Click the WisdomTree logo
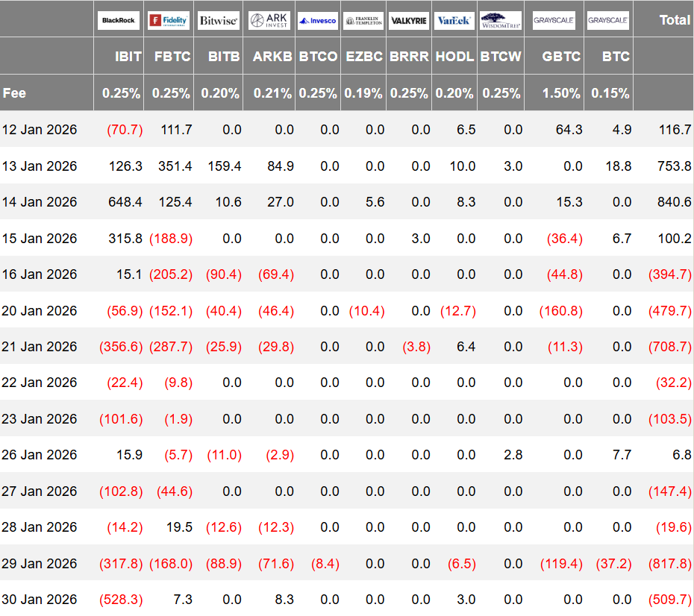 [501, 20]
